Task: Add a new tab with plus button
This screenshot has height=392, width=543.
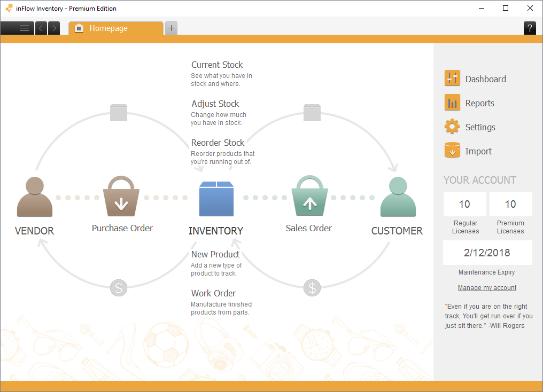Action: pyautogui.click(x=171, y=28)
